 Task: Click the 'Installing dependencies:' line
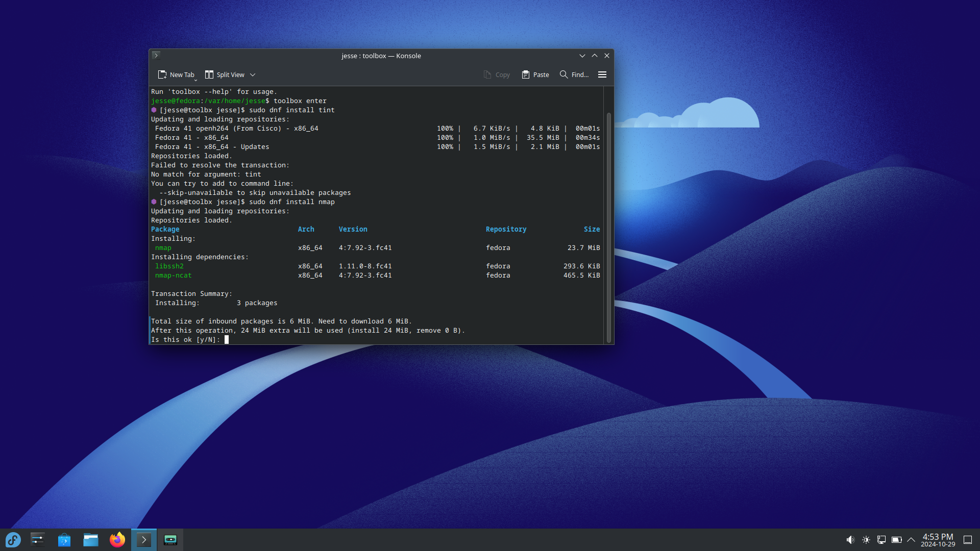200,257
